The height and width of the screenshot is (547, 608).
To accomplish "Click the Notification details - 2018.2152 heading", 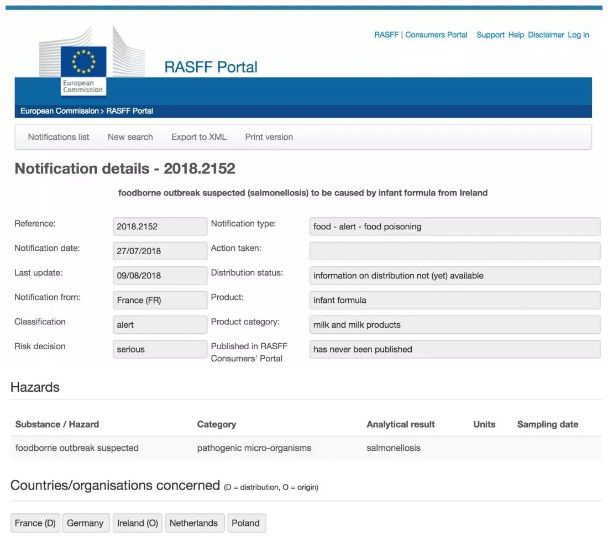I will (x=125, y=169).
